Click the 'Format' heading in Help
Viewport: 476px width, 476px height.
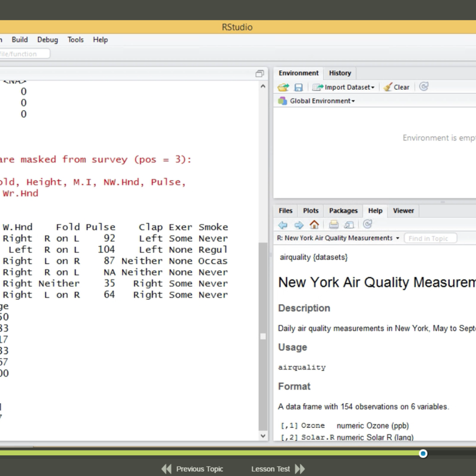pos(294,386)
